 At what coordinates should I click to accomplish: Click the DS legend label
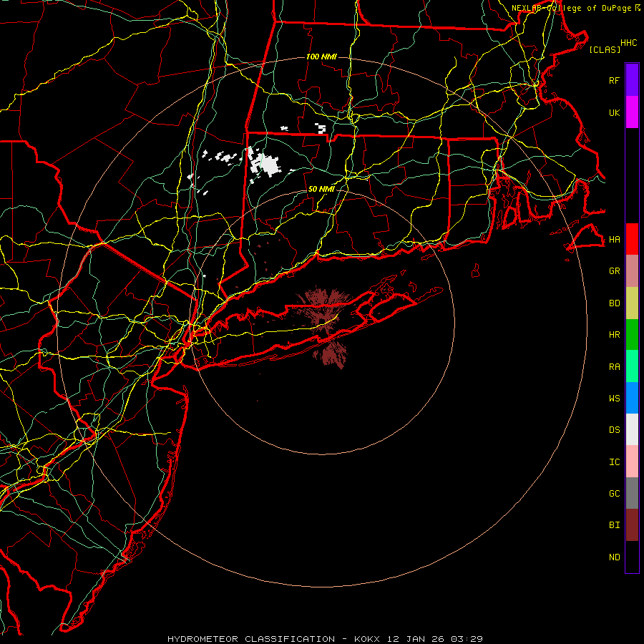click(614, 430)
